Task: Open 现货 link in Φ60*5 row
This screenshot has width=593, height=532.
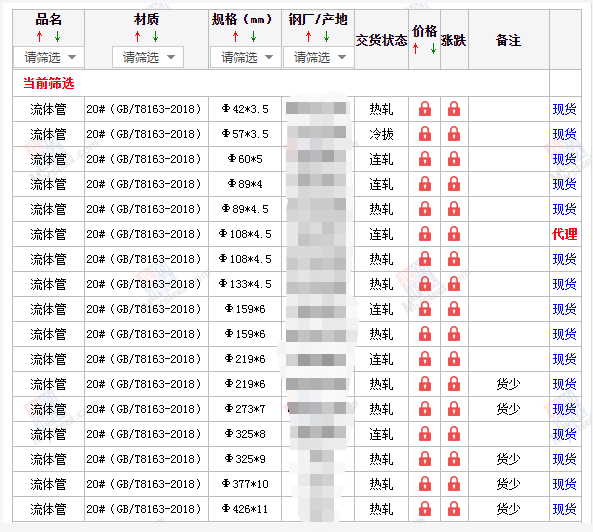Action: (x=564, y=159)
